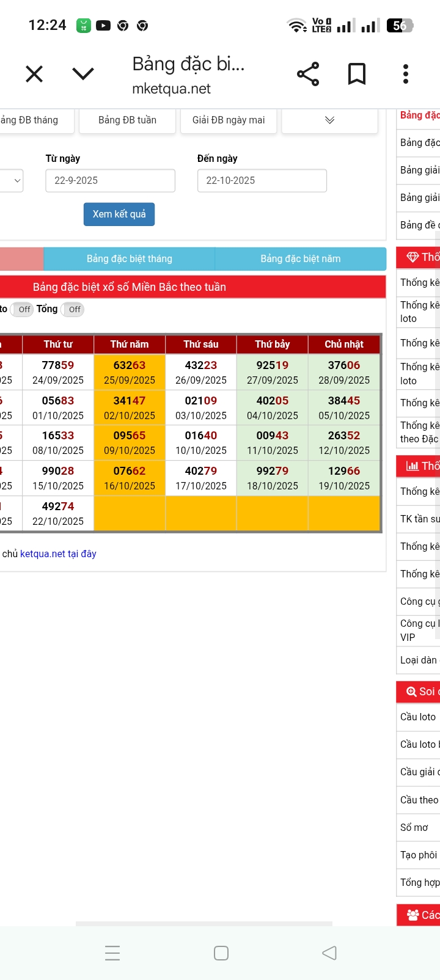Click the Đến ngày date field
This screenshot has width=440, height=980.
pyautogui.click(x=262, y=181)
